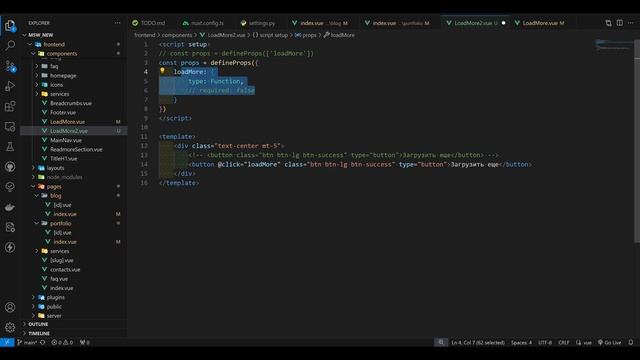Open the Accounts menu
Screen dimensions: 640x360
(x=10, y=307)
